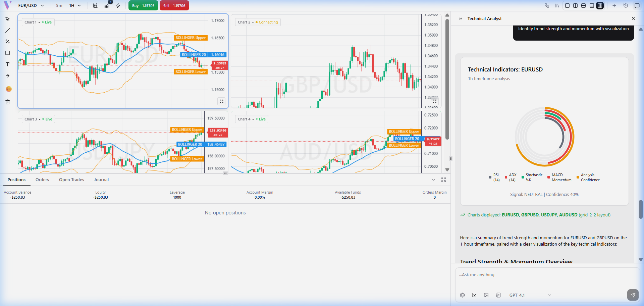Open the history clock icon
644x306 pixels.
tap(626, 6)
